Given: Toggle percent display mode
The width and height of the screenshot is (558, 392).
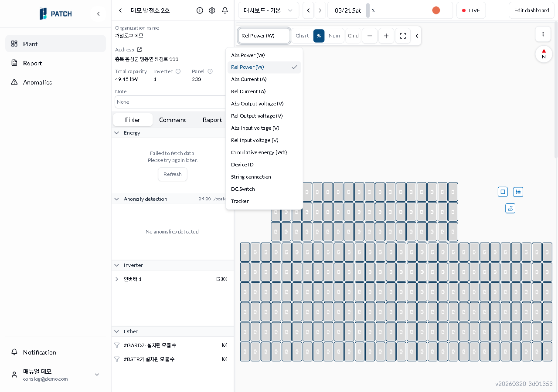Looking at the screenshot, I should point(319,36).
